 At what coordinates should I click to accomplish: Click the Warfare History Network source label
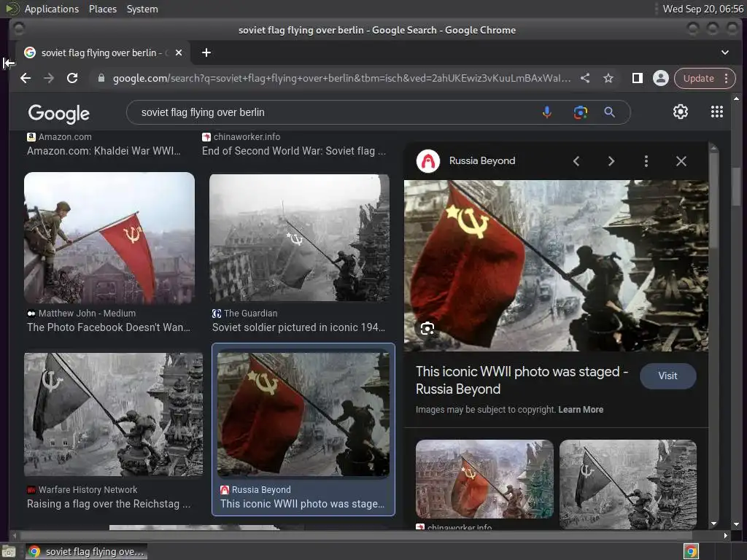pyautogui.click(x=88, y=489)
